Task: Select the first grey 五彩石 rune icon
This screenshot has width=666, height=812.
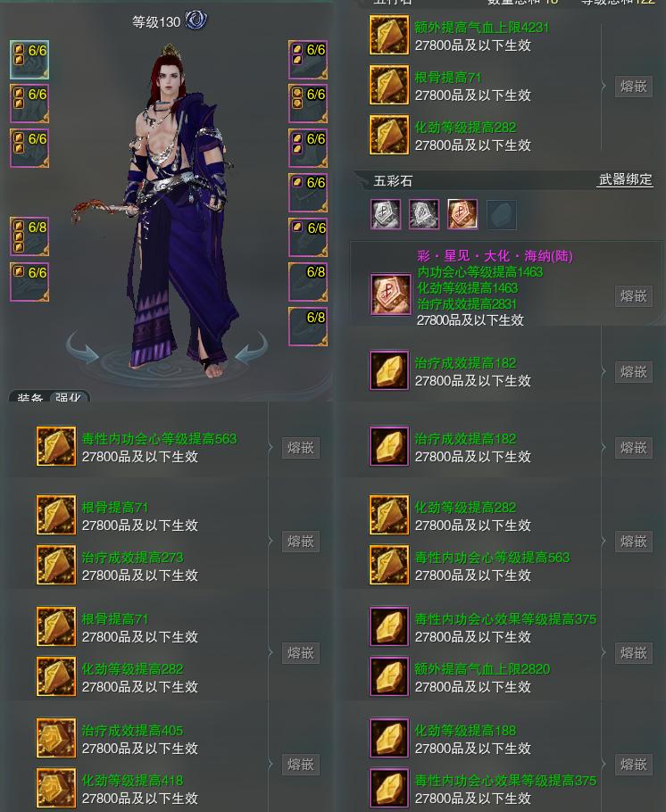Action: (386, 214)
